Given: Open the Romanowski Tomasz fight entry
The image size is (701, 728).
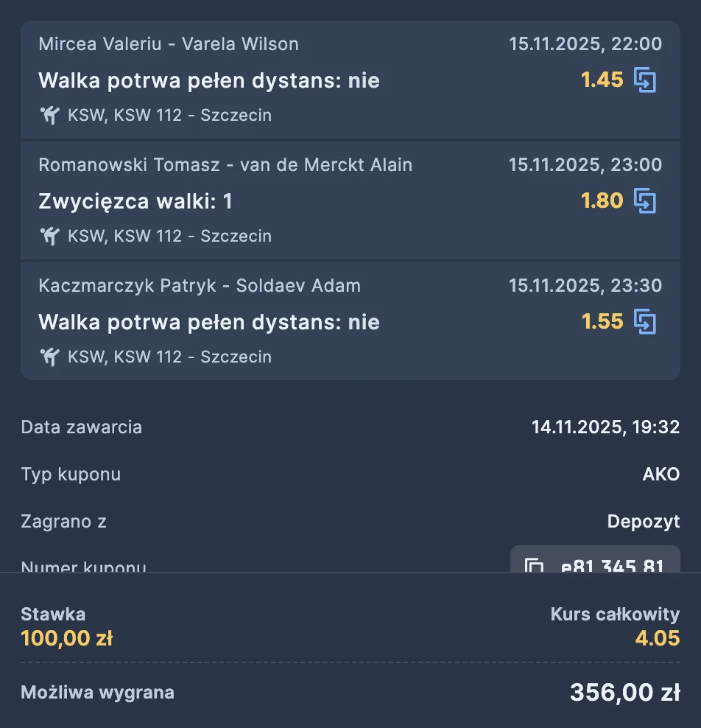Looking at the screenshot, I should (x=225, y=165).
